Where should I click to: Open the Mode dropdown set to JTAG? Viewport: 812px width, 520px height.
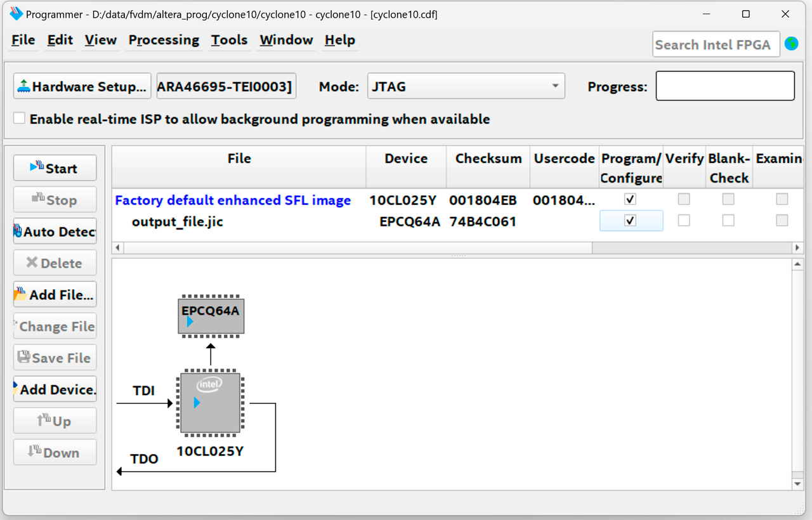coord(466,87)
